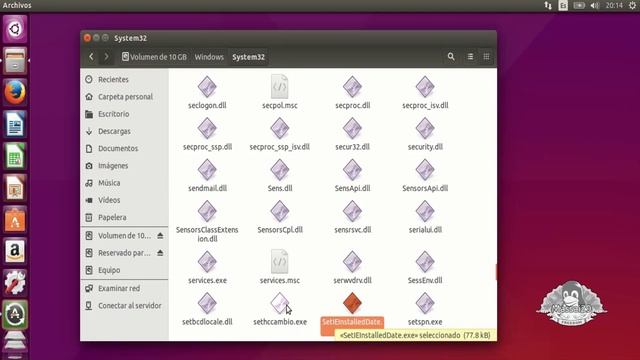Open System Settings from the launcher
This screenshot has width=640, height=360.
15,282
